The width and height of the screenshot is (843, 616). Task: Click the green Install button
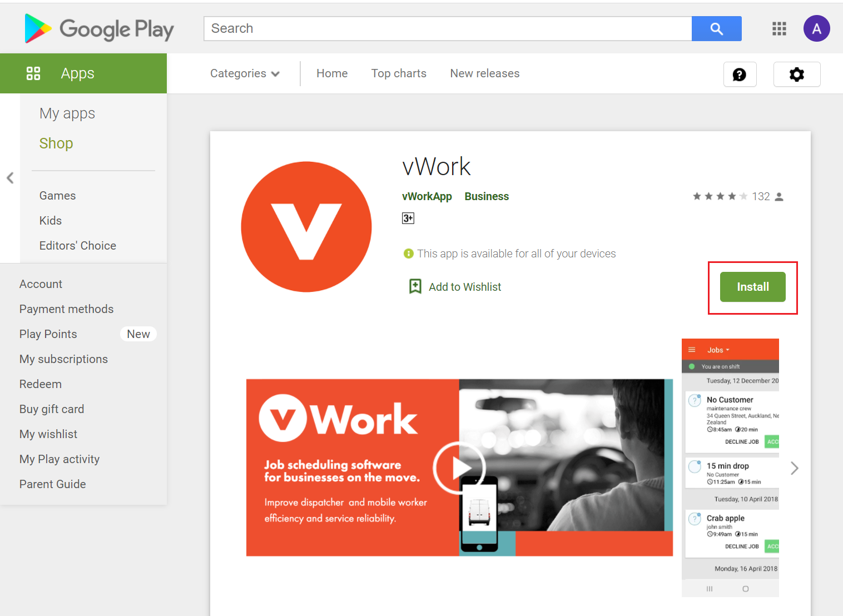(753, 287)
